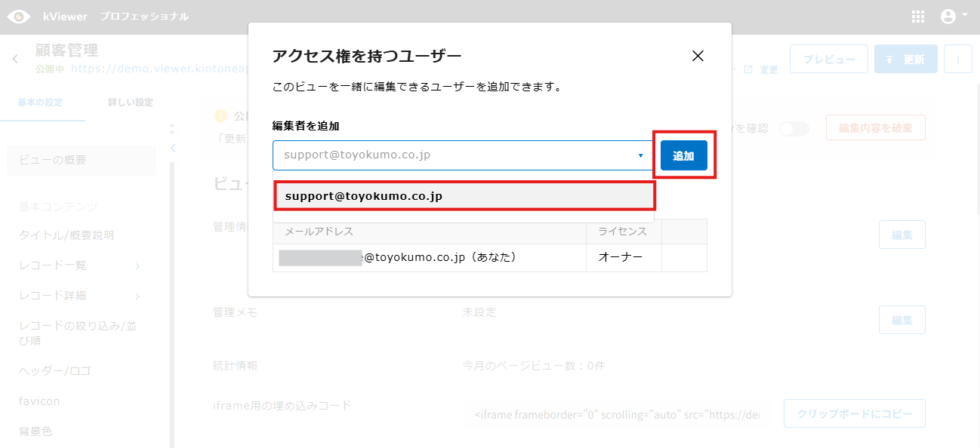Screen dimensions: 980x448
Task: Click the プレビュー button
Action: point(828,60)
